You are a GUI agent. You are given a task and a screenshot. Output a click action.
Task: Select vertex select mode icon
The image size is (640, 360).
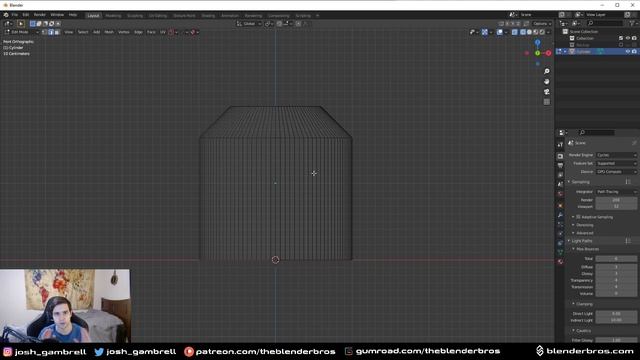click(x=44, y=32)
